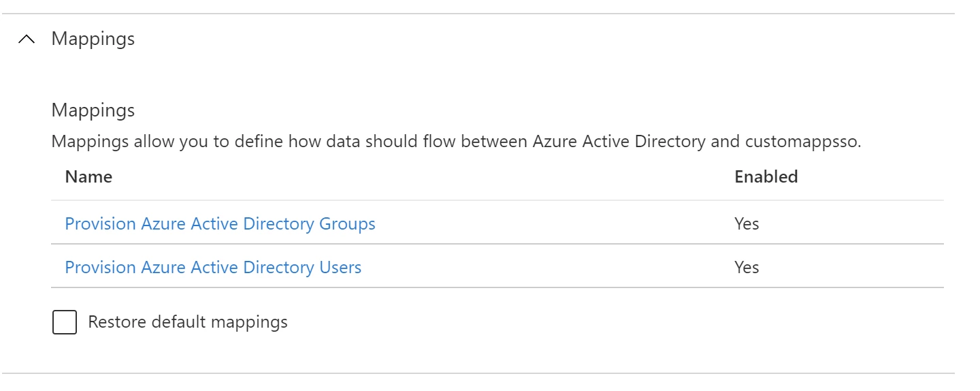The height and width of the screenshot is (391, 980).
Task: Click the word 'Users' in second mapping link
Action: pyautogui.click(x=340, y=267)
